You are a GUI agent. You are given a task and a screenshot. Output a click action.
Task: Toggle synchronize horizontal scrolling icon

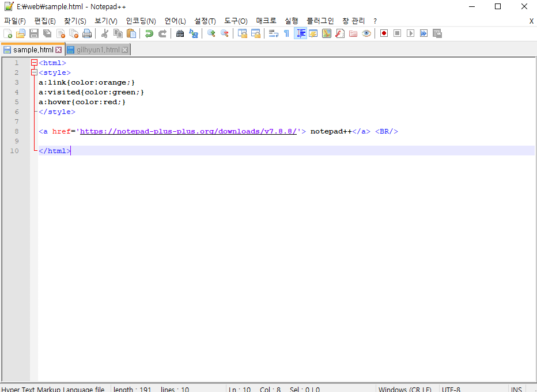[x=256, y=33]
